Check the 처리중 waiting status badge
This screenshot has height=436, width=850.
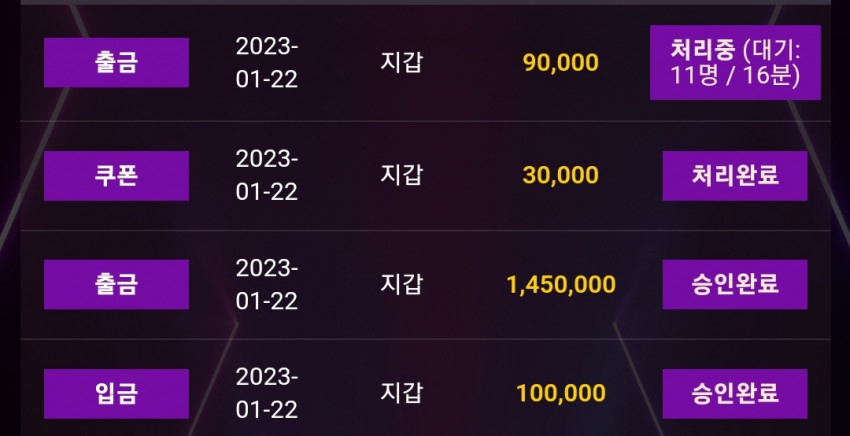coord(735,62)
